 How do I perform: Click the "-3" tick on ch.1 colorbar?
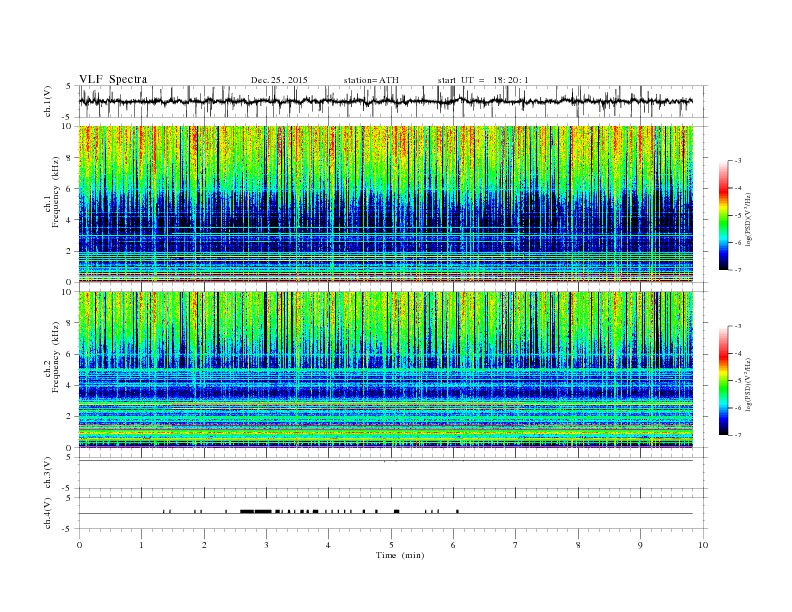tap(738, 161)
